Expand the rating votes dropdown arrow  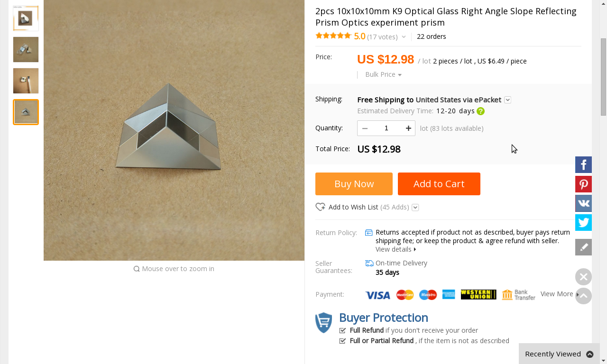point(404,37)
